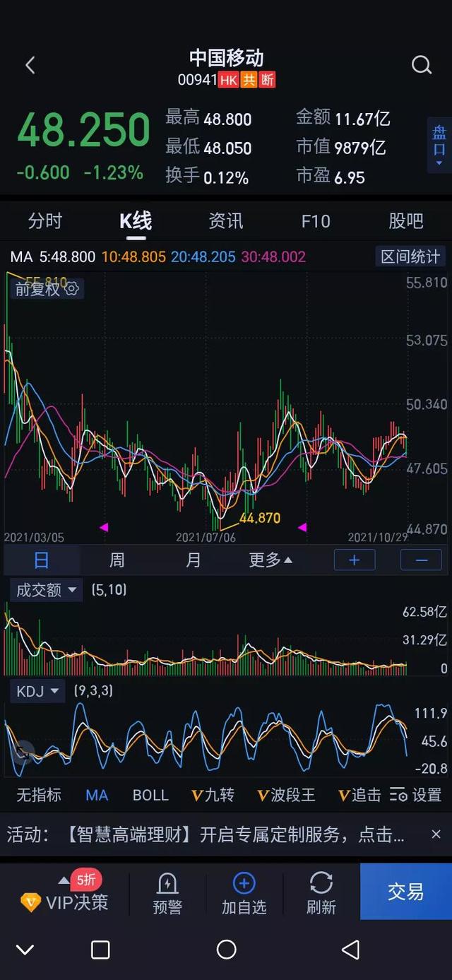Tap the right magenta arrow marker
The image size is (452, 980).
(302, 527)
